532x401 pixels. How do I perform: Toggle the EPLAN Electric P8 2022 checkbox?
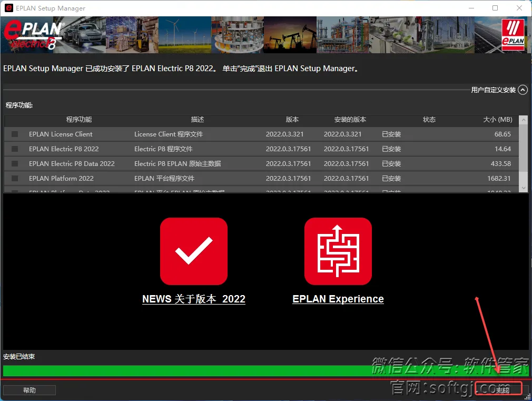pyautogui.click(x=15, y=149)
